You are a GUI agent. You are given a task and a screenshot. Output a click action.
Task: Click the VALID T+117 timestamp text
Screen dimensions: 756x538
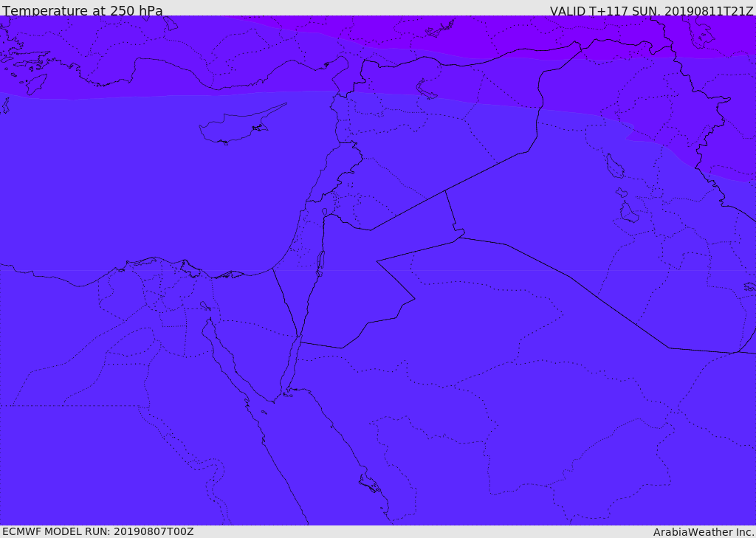click(651, 11)
